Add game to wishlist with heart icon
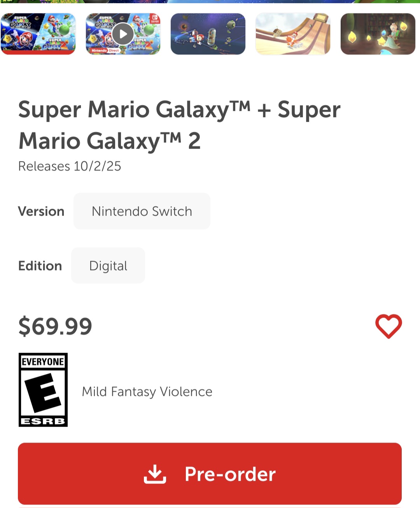This screenshot has height=508, width=420. (x=388, y=326)
